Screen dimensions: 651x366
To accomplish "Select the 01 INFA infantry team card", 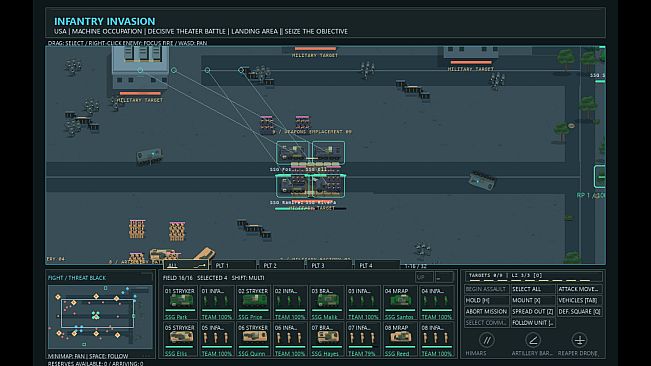I will click(x=216, y=303).
